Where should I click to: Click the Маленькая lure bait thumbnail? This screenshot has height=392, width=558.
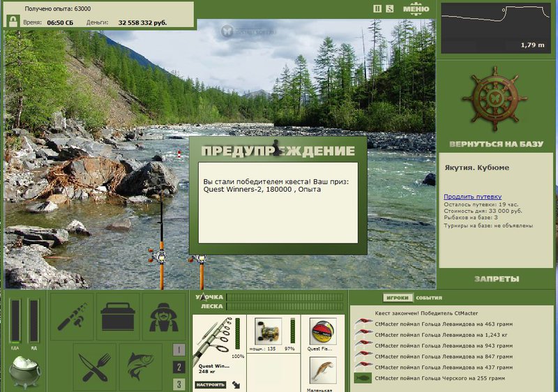point(323,370)
